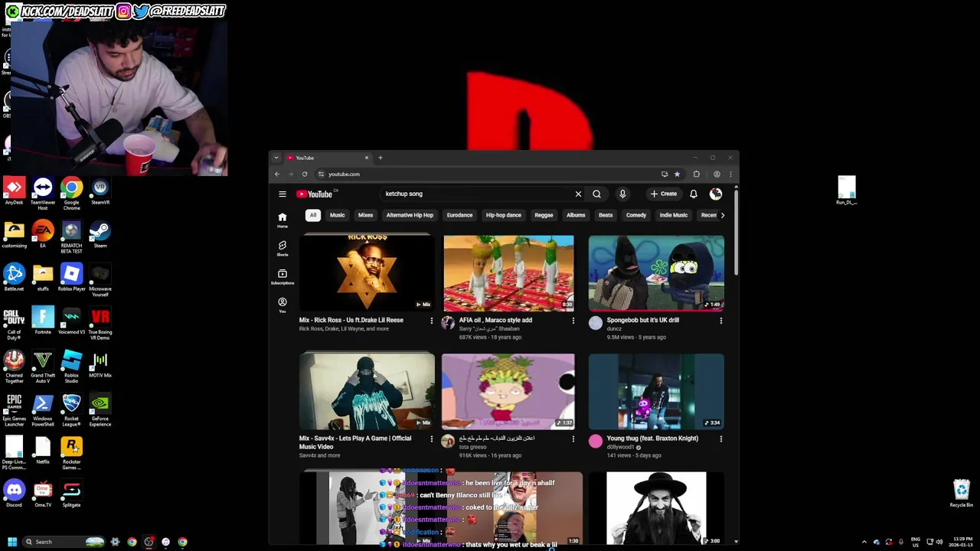980x551 pixels.
Task: Open Discord desktop icon
Action: click(14, 493)
